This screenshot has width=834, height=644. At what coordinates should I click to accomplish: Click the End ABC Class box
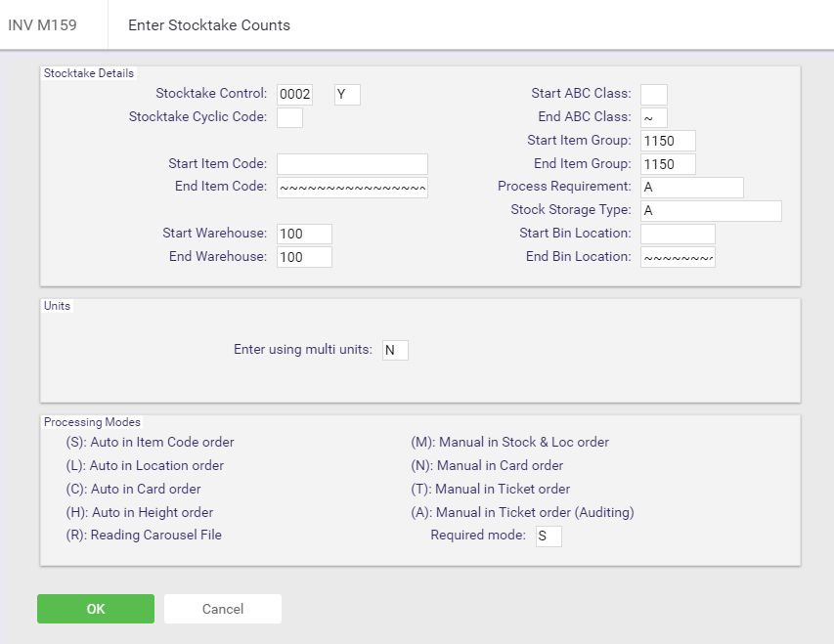[x=654, y=117]
